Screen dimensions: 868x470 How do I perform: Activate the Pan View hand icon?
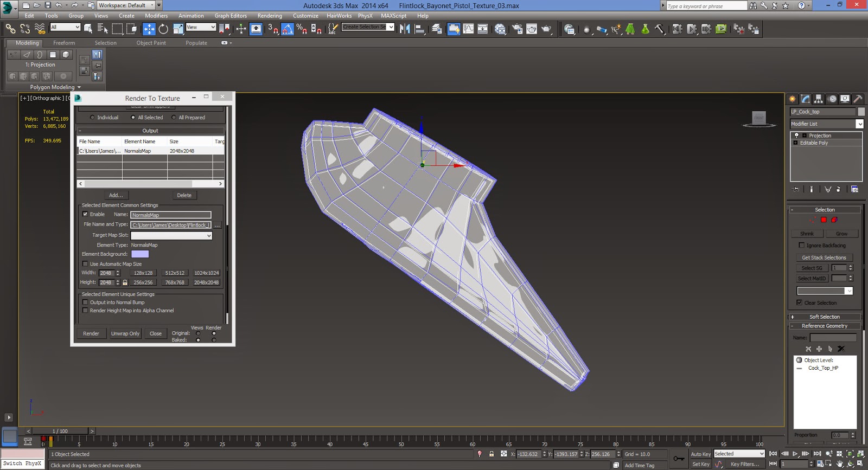(x=840, y=464)
